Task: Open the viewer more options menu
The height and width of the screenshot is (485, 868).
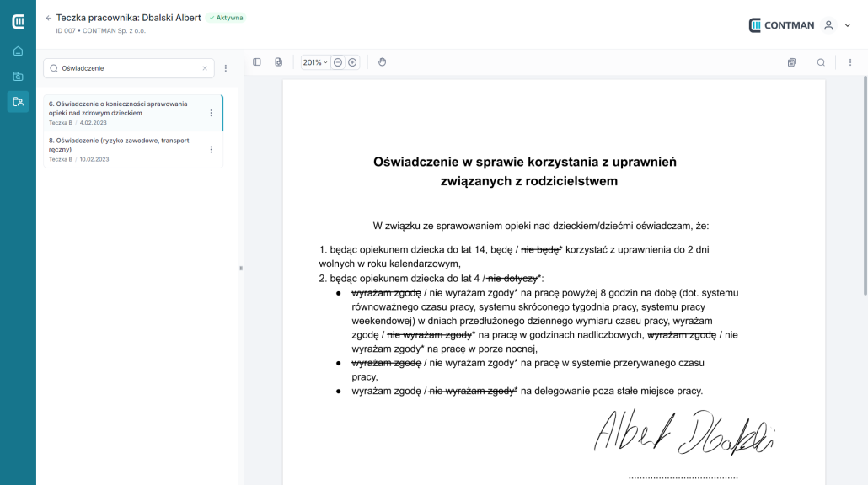Action: (850, 62)
